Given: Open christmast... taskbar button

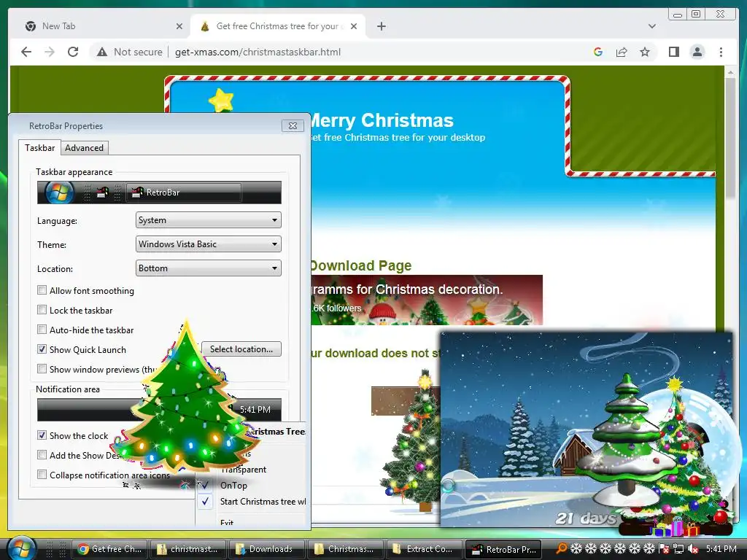Looking at the screenshot, I should click(187, 549).
